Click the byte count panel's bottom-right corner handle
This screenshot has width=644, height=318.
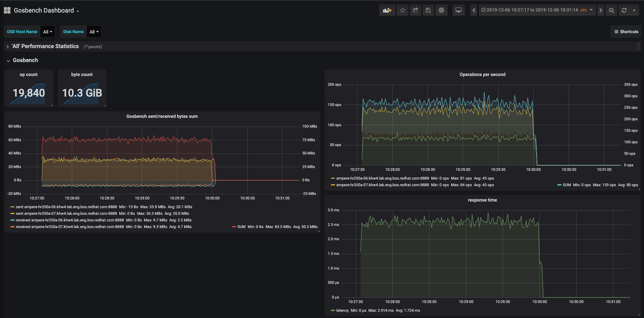pos(105,105)
